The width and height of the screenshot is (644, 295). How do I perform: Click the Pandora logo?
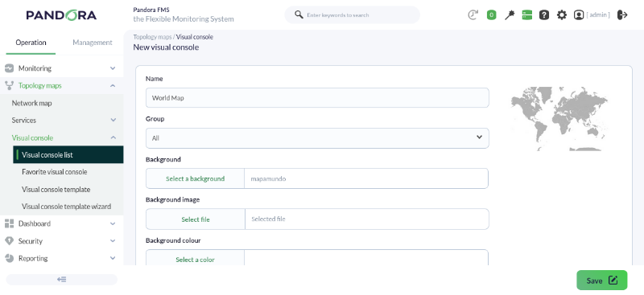tap(61, 15)
